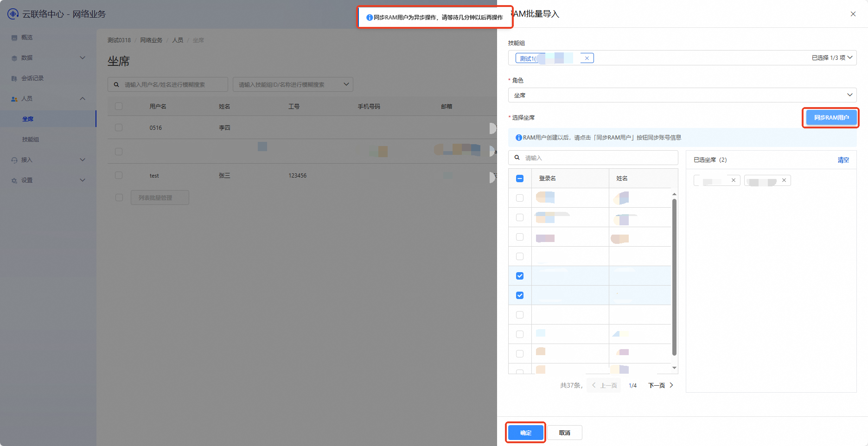Open the 角色 dropdown showing 坐席
Image resolution: width=868 pixels, height=446 pixels.
coord(683,95)
